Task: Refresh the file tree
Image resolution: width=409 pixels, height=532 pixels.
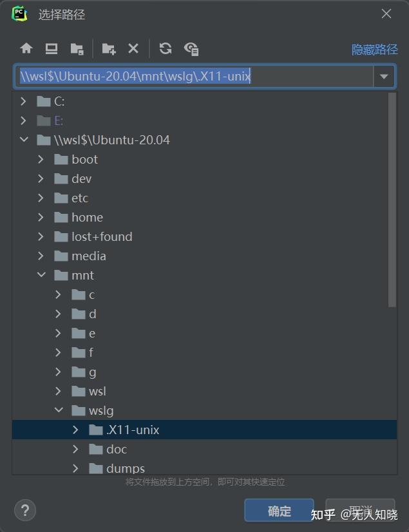Action: pyautogui.click(x=166, y=48)
